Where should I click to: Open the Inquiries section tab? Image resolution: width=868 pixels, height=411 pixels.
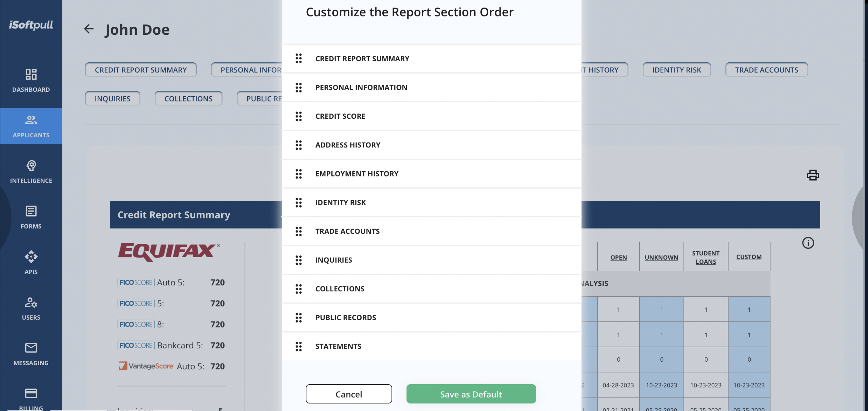coord(112,98)
